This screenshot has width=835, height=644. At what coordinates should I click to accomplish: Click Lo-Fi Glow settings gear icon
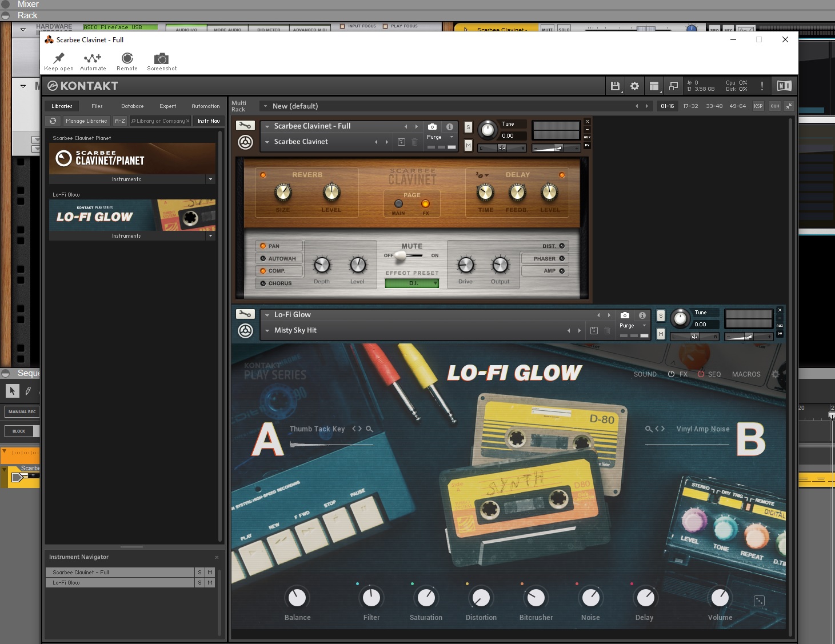click(776, 374)
